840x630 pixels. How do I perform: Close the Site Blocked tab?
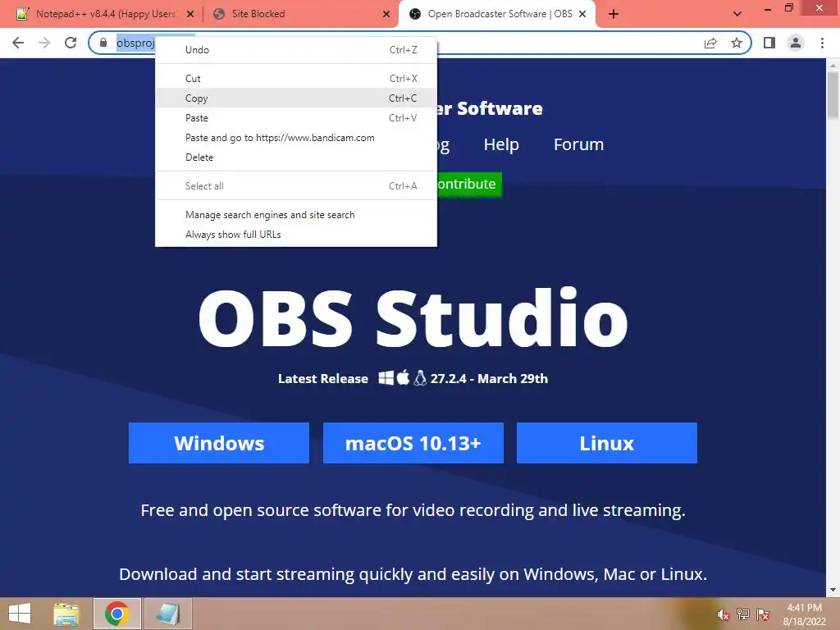point(386,15)
